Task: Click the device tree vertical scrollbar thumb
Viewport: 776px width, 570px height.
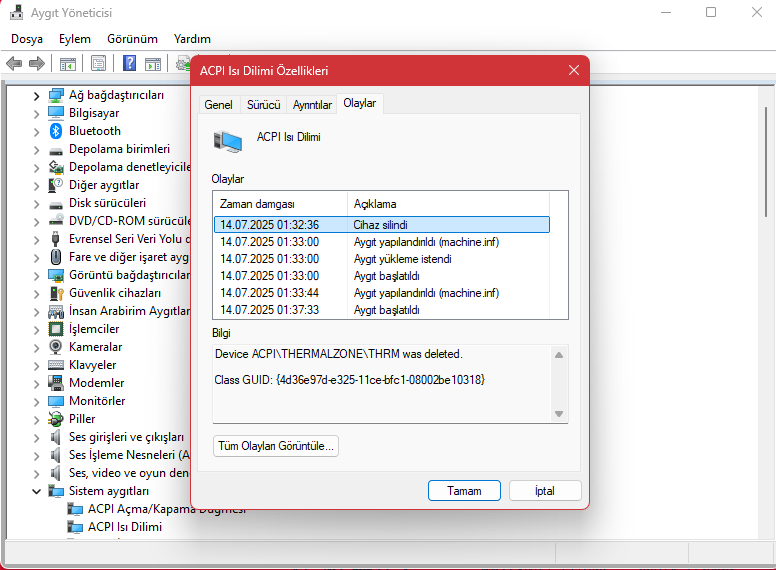Action: click(x=765, y=162)
